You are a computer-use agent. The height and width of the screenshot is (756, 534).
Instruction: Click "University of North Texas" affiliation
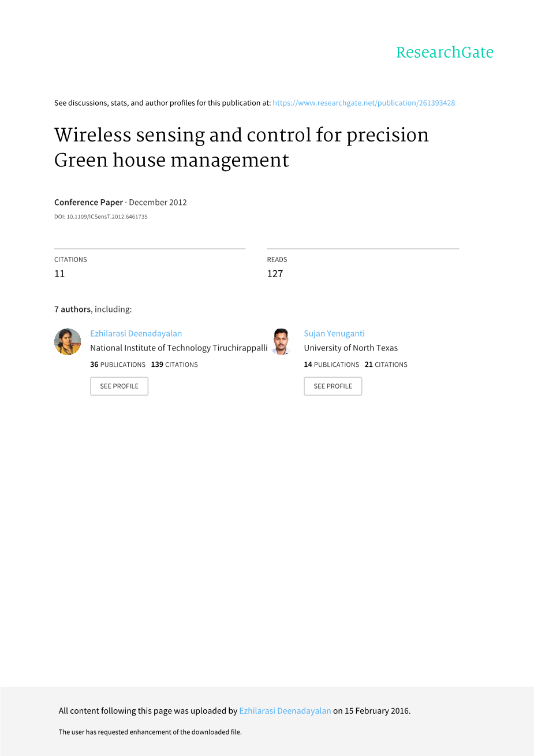351,348
